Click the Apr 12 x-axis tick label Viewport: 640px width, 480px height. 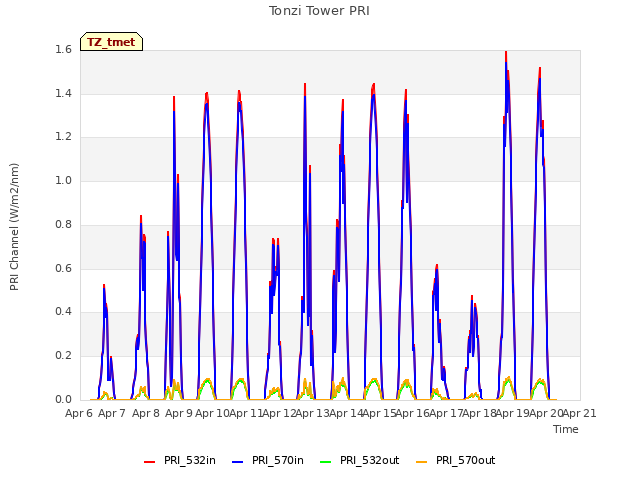tap(279, 413)
